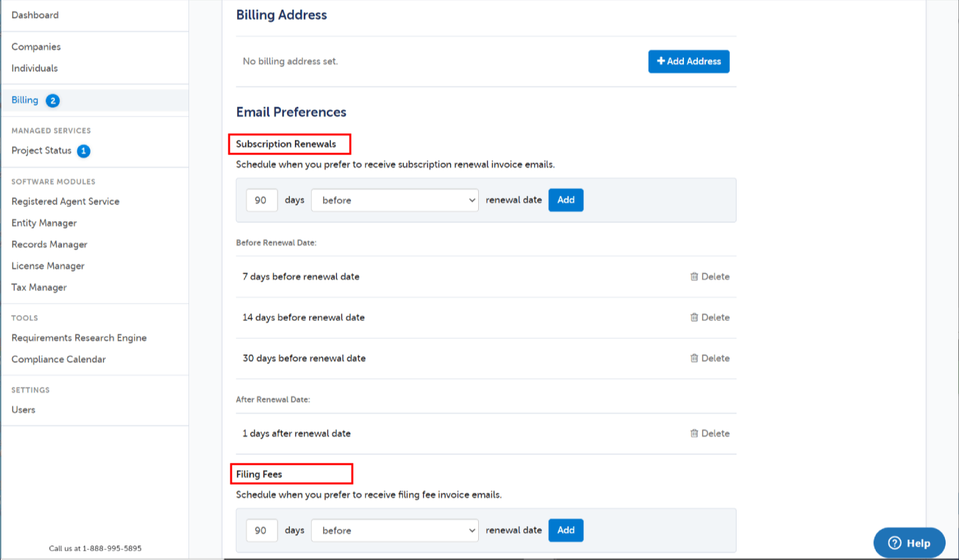Click the 'After Renewal Date:' label
Screen dimensions: 959x560
(x=273, y=400)
